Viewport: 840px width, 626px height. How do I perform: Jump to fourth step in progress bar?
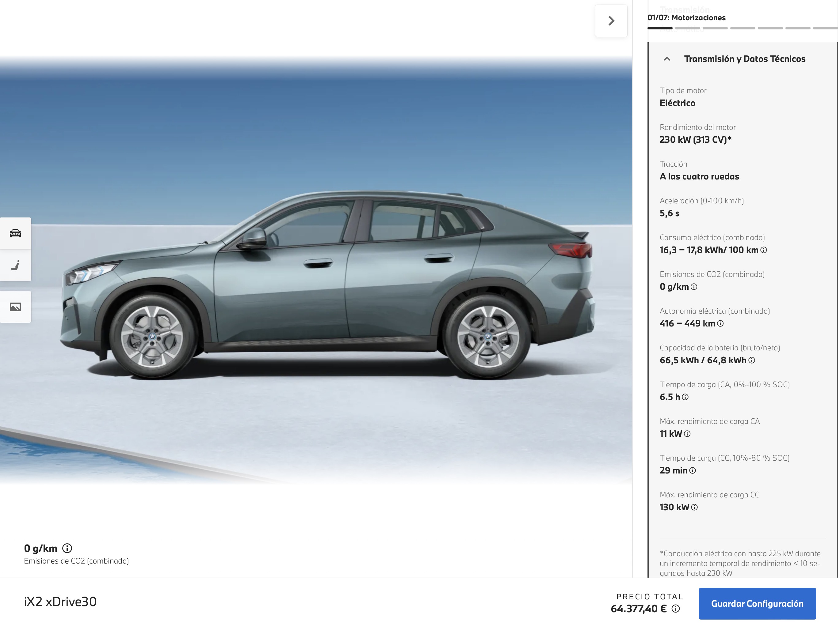click(743, 28)
